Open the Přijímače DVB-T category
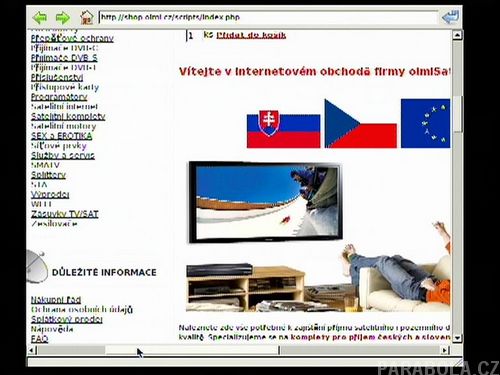 click(x=63, y=67)
